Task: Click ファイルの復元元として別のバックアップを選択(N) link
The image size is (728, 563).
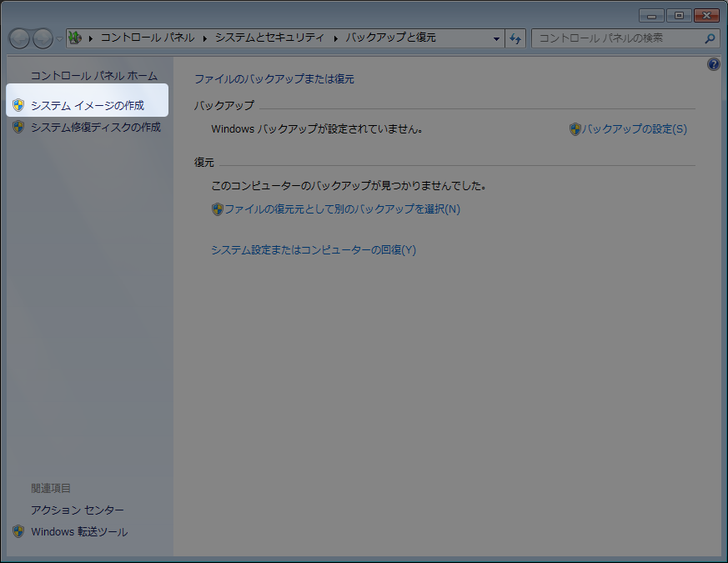Action: (342, 209)
